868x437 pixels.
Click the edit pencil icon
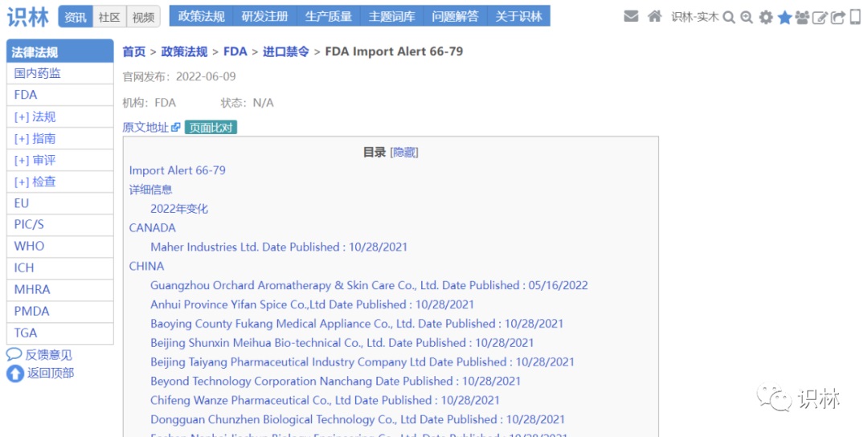tap(820, 18)
